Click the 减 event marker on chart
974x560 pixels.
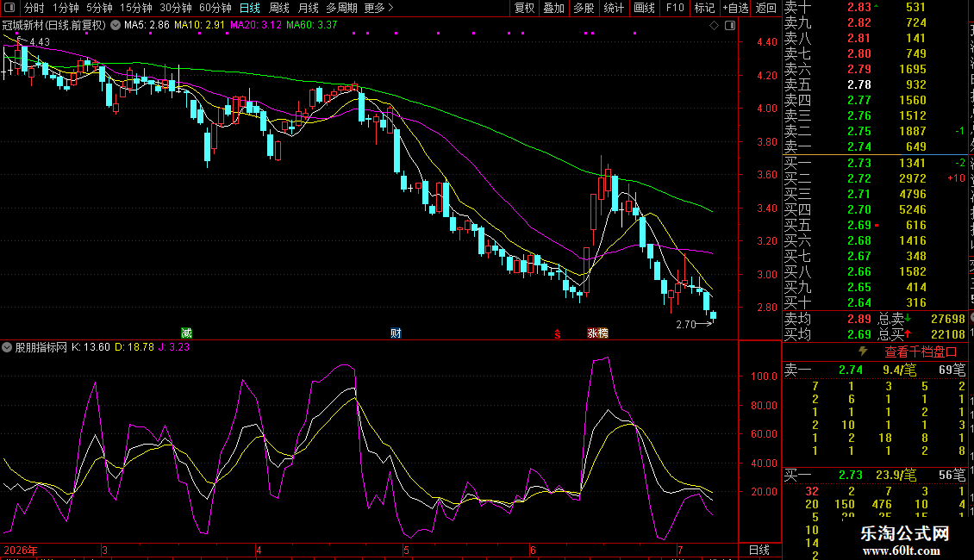186,333
